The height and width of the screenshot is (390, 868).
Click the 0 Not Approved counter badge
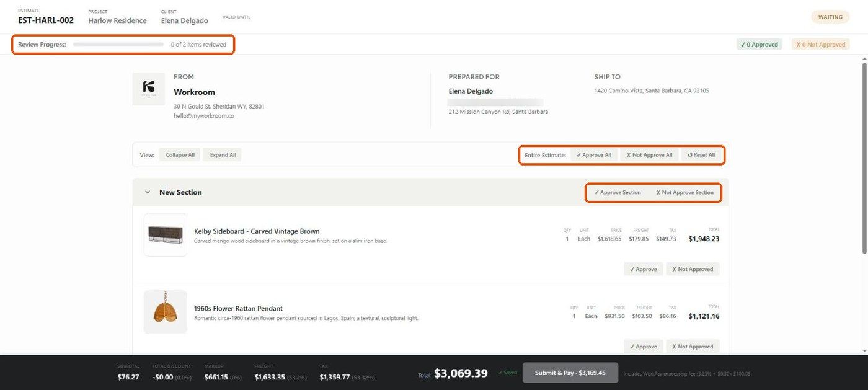(x=821, y=45)
